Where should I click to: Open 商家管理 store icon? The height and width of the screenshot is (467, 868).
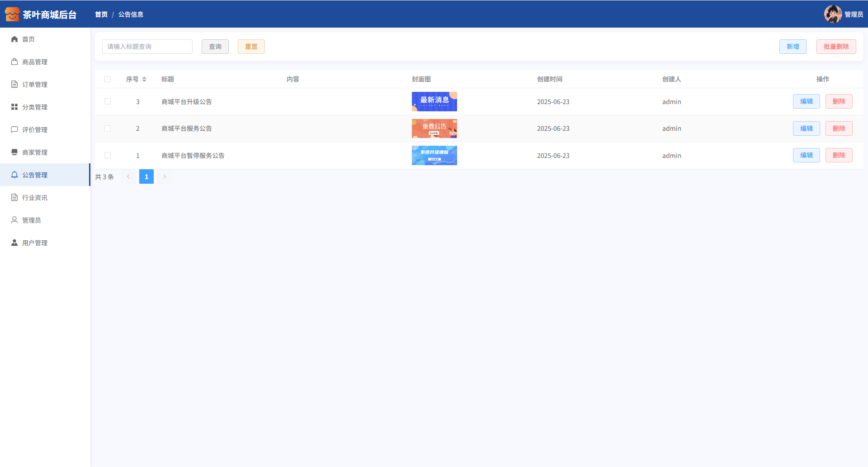14,152
